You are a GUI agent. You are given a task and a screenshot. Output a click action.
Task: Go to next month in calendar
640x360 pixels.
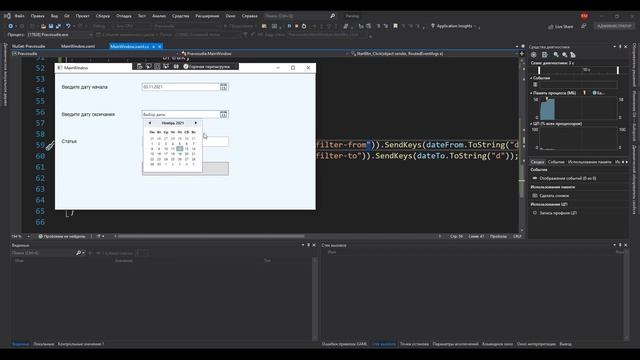pyautogui.click(x=196, y=123)
